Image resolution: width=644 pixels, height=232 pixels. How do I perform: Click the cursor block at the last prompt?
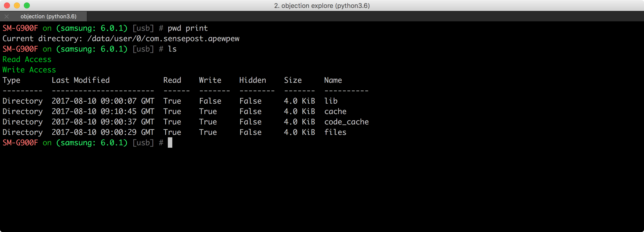coord(170,143)
